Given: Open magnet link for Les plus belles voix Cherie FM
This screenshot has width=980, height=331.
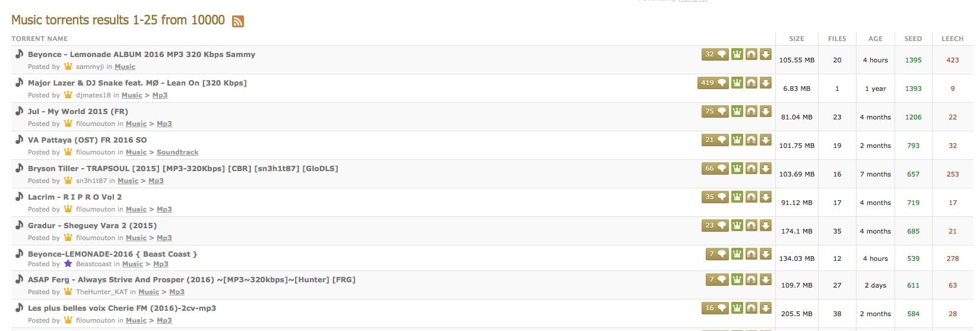Looking at the screenshot, I should (x=751, y=308).
